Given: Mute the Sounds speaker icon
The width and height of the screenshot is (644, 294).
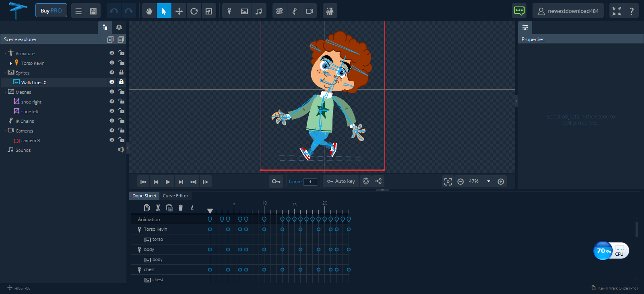Looking at the screenshot, I should click(121, 149).
